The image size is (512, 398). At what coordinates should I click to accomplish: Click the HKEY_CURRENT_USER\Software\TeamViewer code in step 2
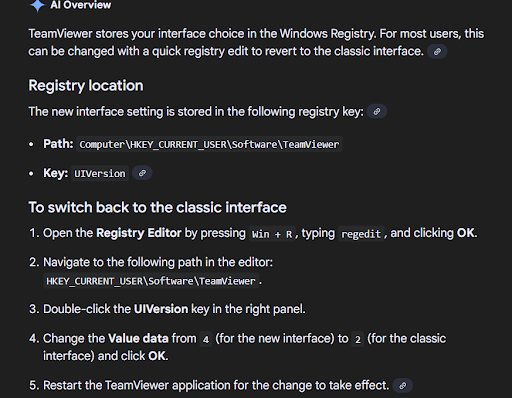(x=151, y=281)
